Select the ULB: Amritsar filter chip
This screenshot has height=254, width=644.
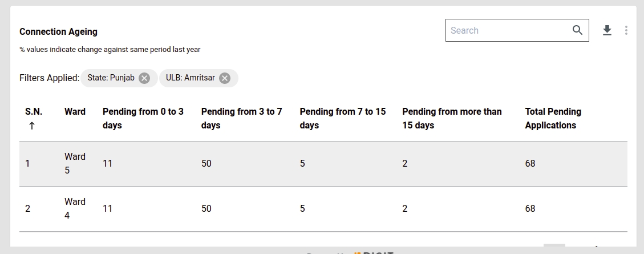(191, 78)
